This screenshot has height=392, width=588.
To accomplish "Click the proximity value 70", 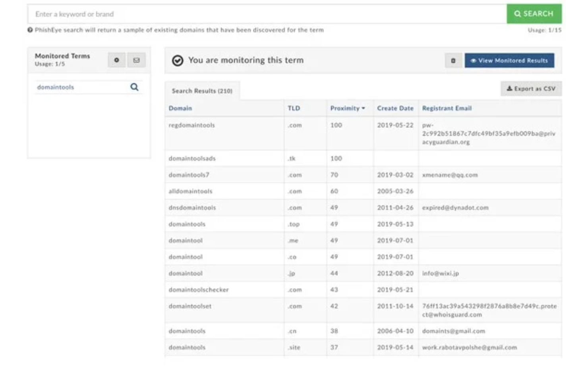I will (334, 175).
